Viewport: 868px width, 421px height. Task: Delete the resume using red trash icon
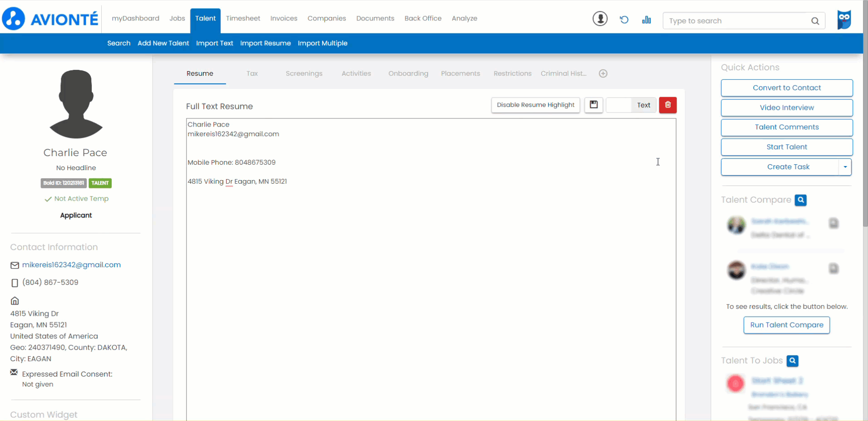[x=667, y=105]
